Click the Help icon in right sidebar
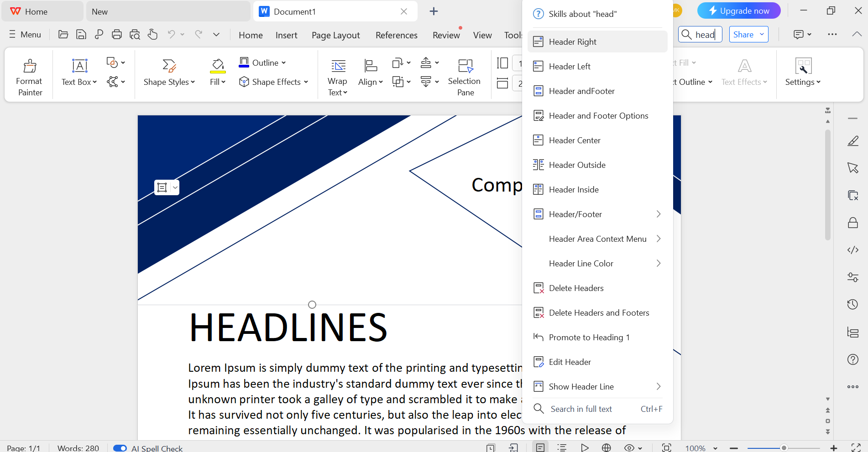The width and height of the screenshot is (868, 452). [852, 359]
